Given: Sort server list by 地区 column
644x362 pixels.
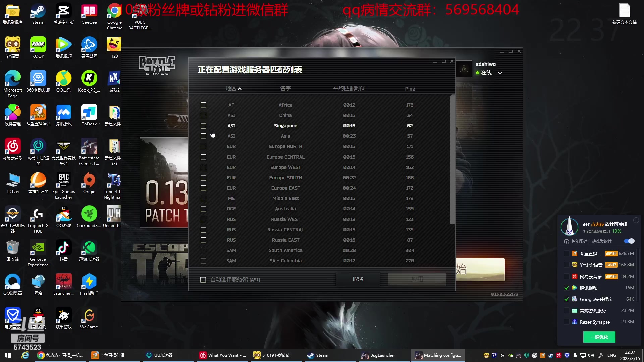Looking at the screenshot, I should tap(233, 88).
